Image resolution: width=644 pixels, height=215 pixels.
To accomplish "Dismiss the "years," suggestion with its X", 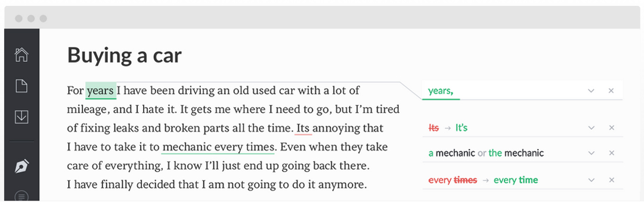I will coord(611,91).
